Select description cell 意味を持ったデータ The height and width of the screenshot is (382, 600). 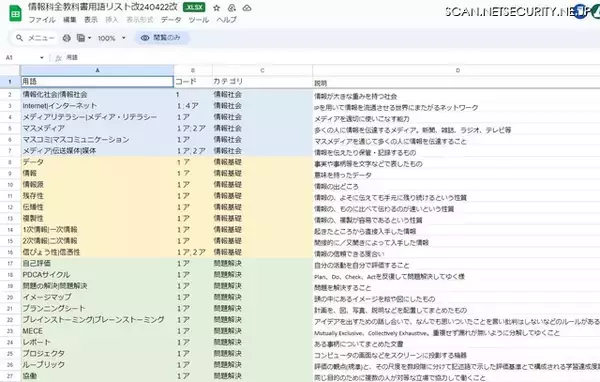click(x=456, y=175)
